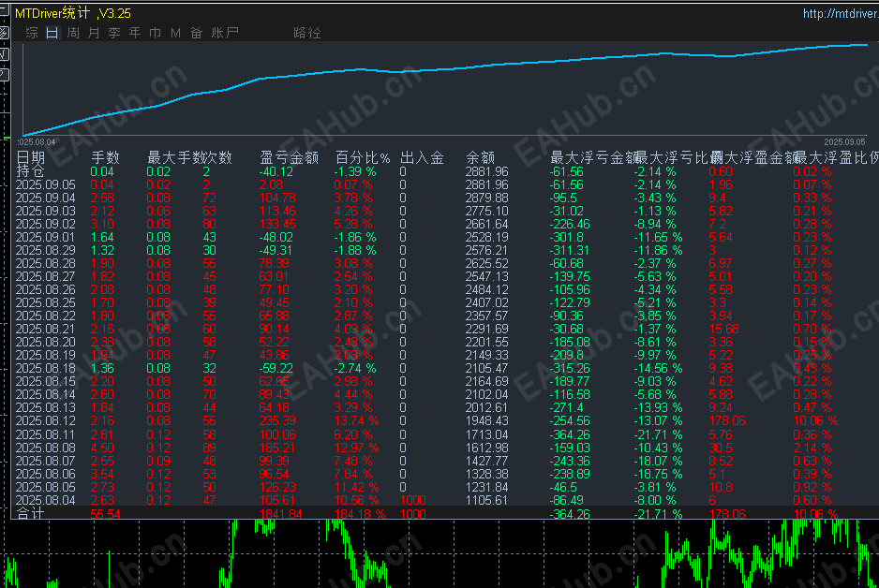Switch to the 账户 account tab
879x588 pixels.
coord(225,33)
